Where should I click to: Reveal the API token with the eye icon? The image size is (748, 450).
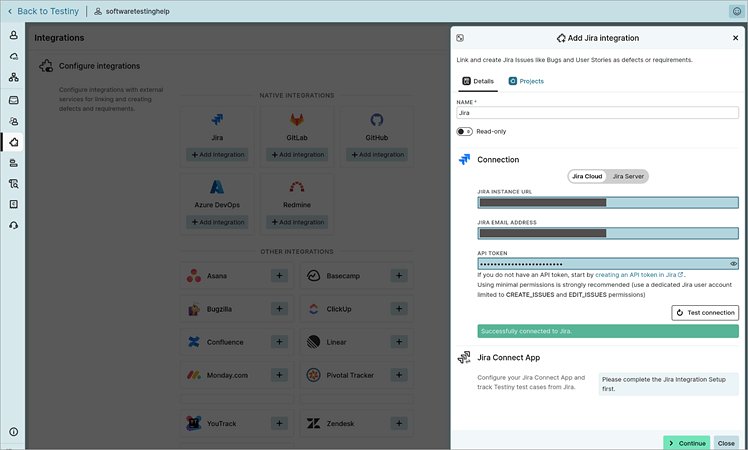click(733, 264)
